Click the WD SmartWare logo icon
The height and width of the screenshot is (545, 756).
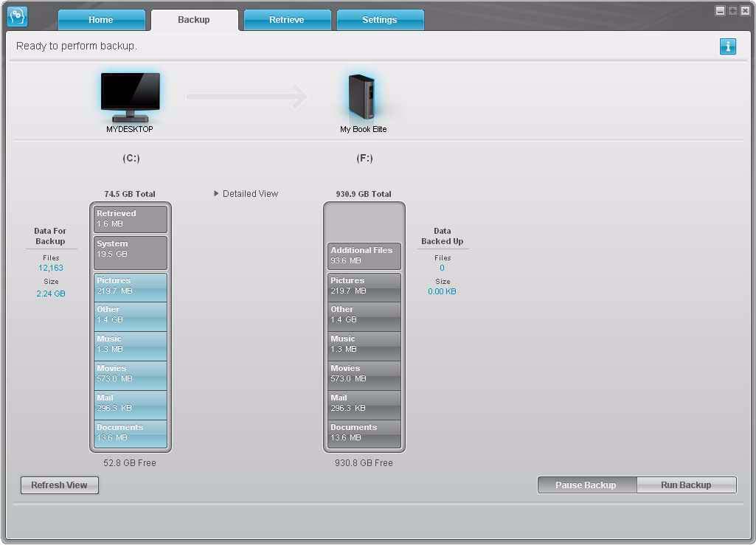(18, 16)
